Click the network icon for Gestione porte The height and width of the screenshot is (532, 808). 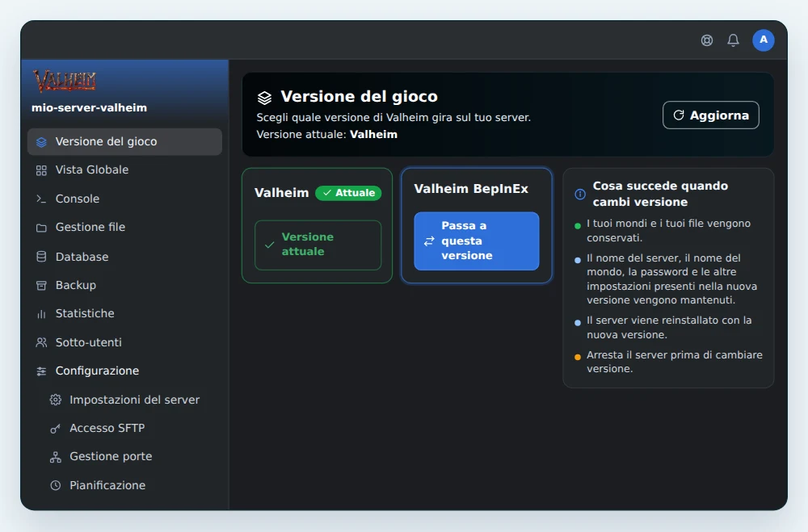pos(56,457)
